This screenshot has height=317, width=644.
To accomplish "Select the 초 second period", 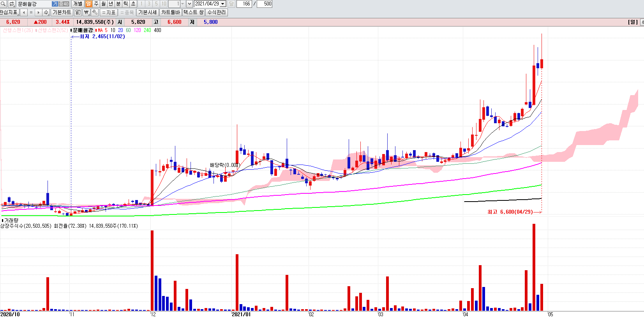I will click(133, 4).
